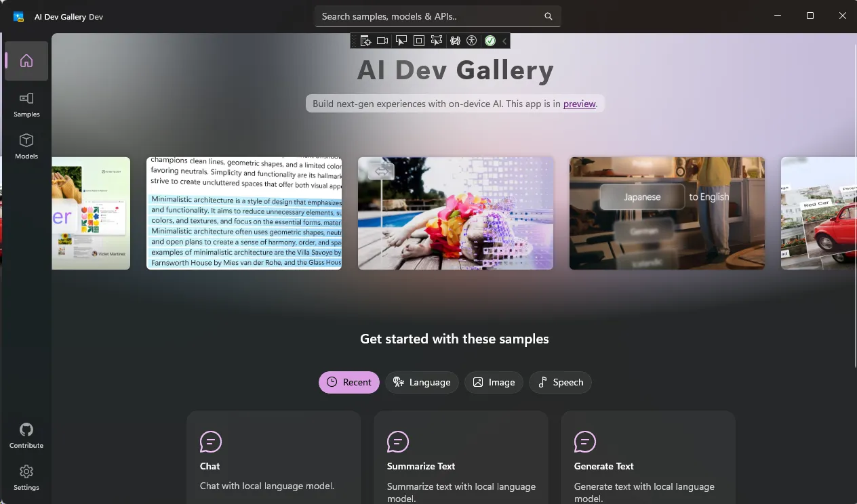The image size is (857, 504).
Task: Follow the preview link
Action: pos(580,104)
